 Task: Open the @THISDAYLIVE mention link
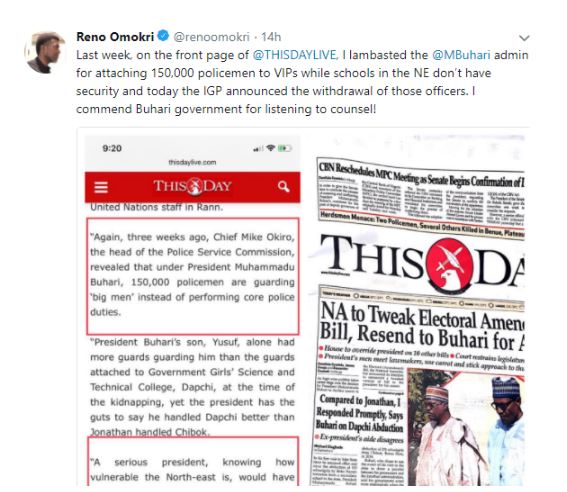pos(295,55)
